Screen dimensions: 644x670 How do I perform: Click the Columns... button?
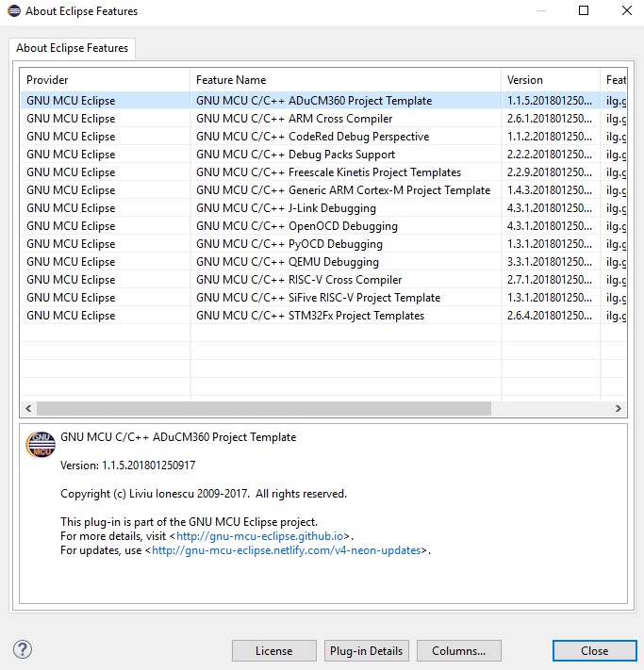(x=458, y=650)
